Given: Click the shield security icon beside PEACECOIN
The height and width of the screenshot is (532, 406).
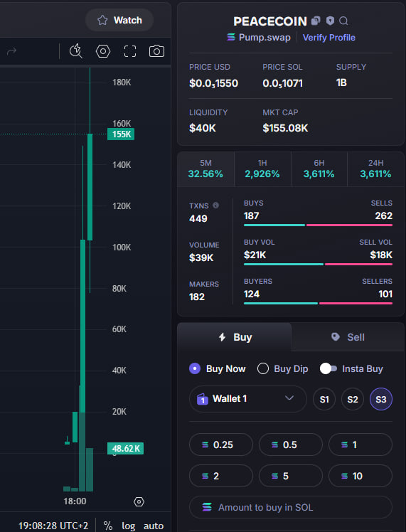Looking at the screenshot, I should click(x=330, y=21).
